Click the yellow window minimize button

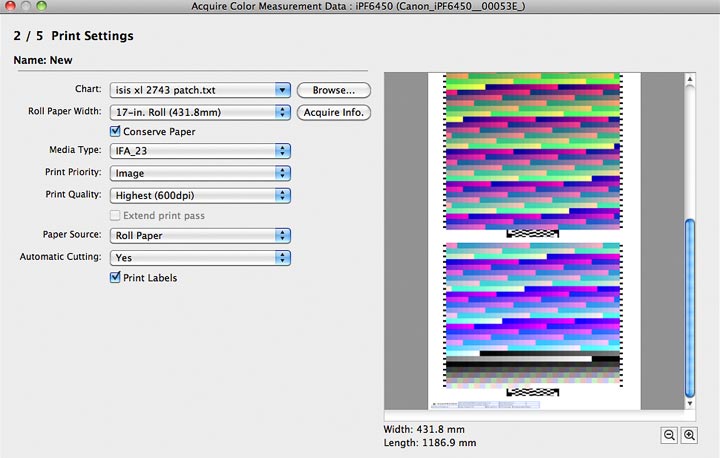(26, 6)
